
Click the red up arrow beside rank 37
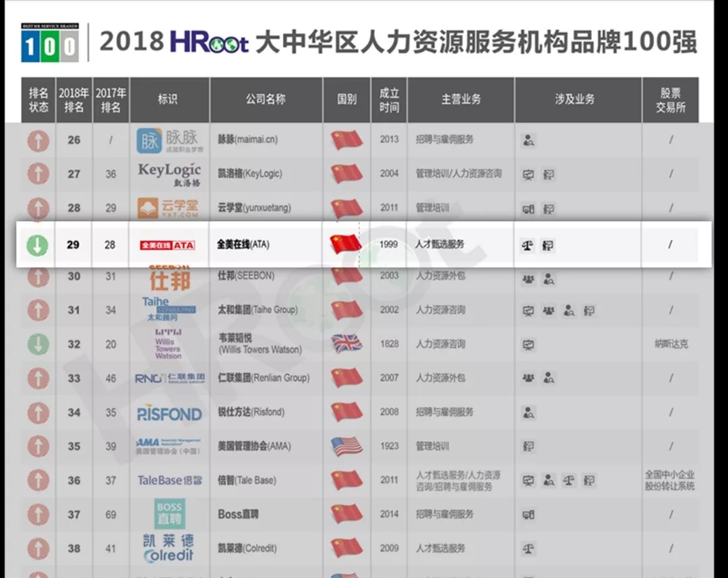[38, 515]
